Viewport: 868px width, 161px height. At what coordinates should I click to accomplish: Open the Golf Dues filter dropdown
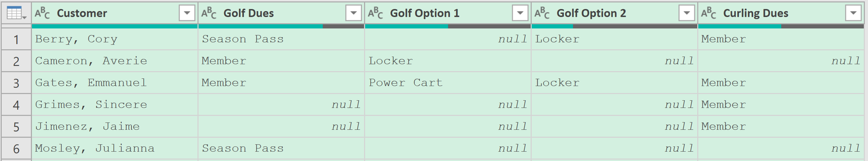354,13
